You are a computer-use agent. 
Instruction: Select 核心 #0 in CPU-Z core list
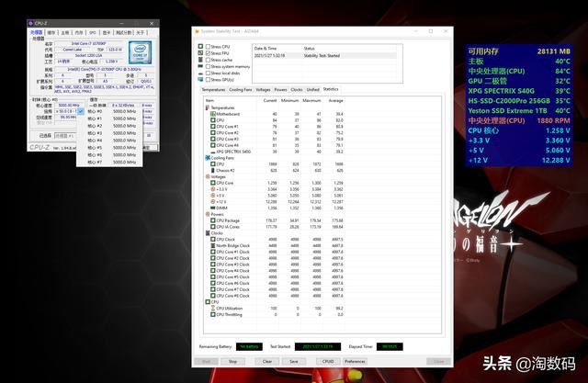pos(109,111)
